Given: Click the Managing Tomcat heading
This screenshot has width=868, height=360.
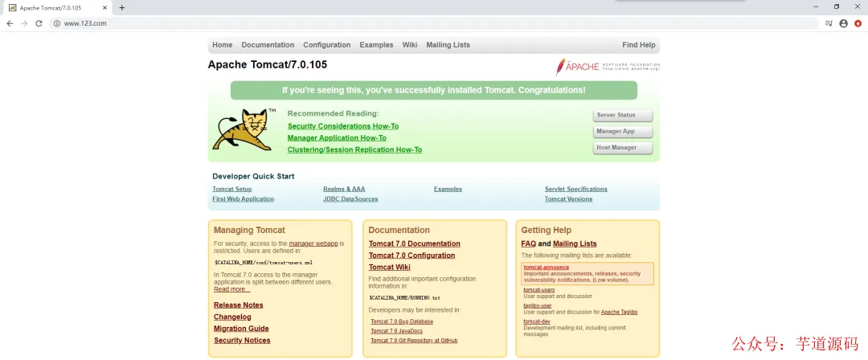Looking at the screenshot, I should (249, 230).
